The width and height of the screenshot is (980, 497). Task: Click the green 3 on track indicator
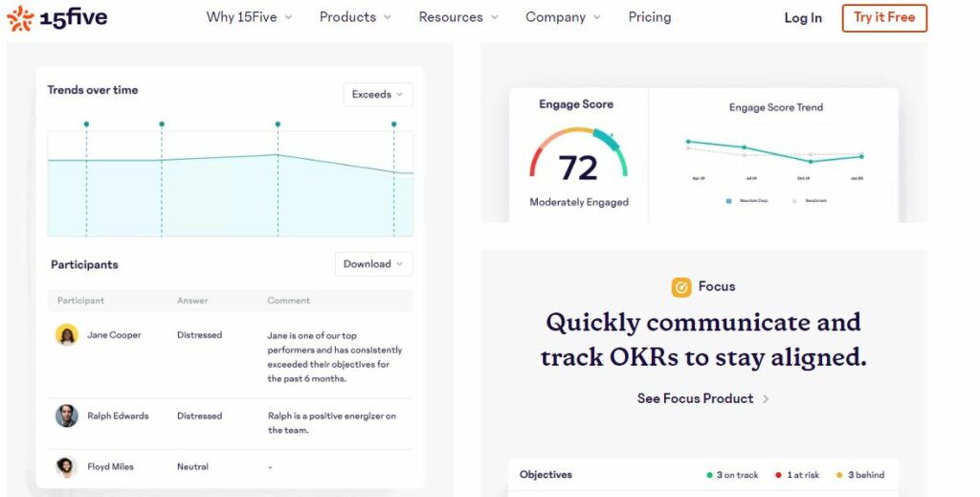tap(732, 475)
